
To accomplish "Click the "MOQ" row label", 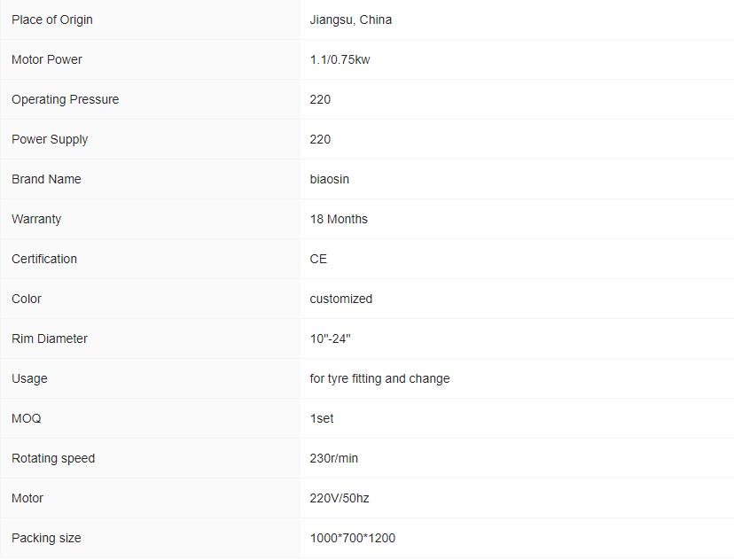I will (x=27, y=418).
